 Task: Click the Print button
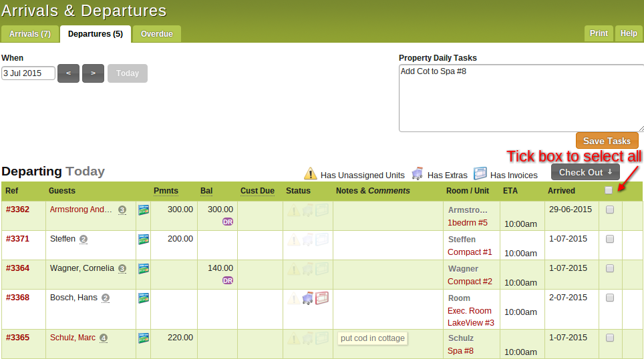[x=599, y=33]
